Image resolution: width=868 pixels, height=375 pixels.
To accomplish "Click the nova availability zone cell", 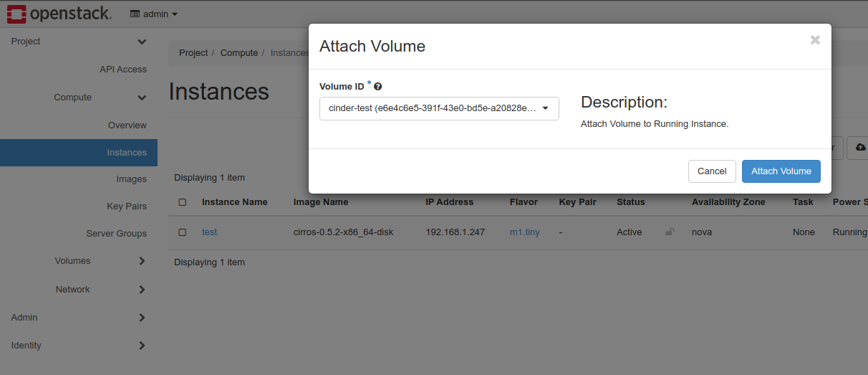I will [x=702, y=232].
